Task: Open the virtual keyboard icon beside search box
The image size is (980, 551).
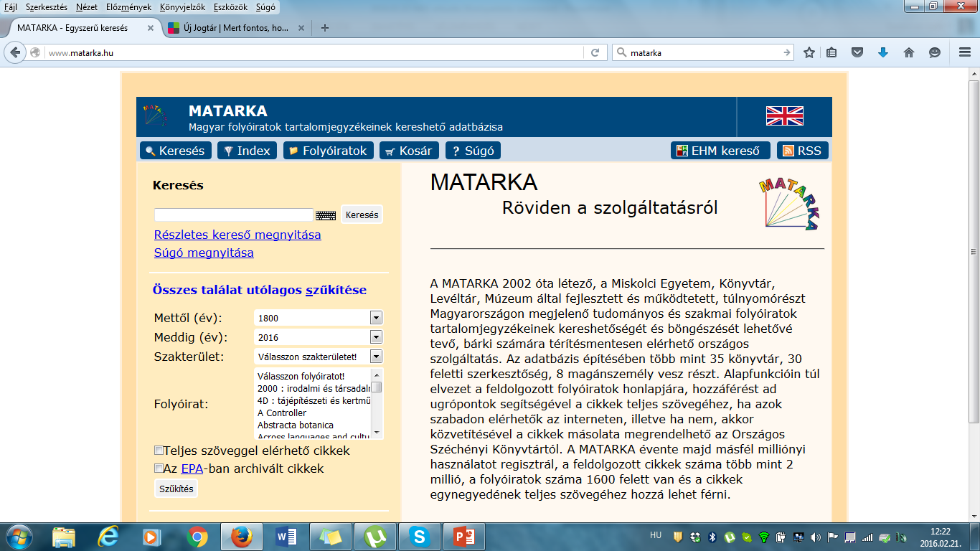Action: pos(326,215)
